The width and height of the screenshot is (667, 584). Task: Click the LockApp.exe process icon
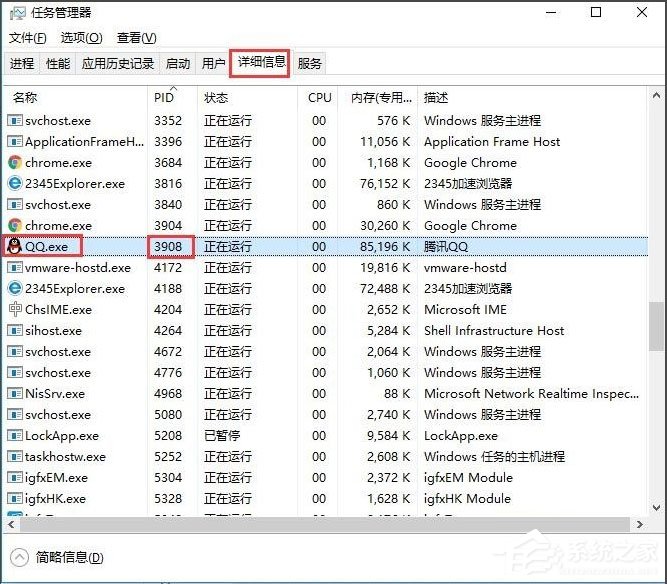click(x=14, y=435)
